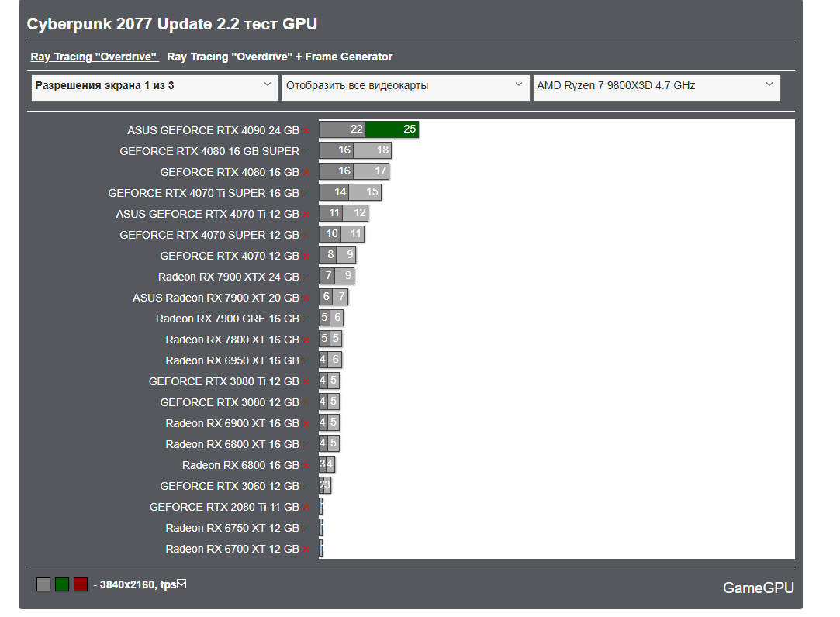Click the "GEFORCE RTX 3080 Ti 12 GB" label
Image resolution: width=840 pixels, height=617 pixels.
224,381
